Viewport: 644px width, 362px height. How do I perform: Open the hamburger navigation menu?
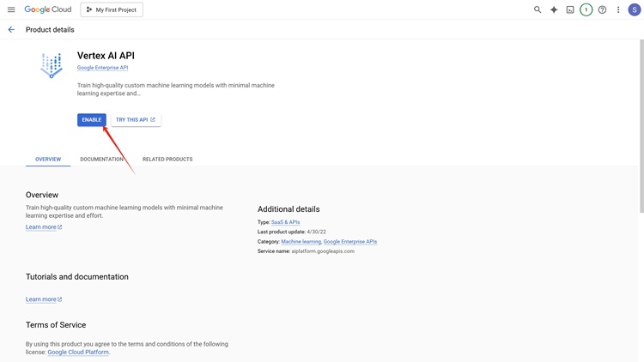tap(11, 9)
